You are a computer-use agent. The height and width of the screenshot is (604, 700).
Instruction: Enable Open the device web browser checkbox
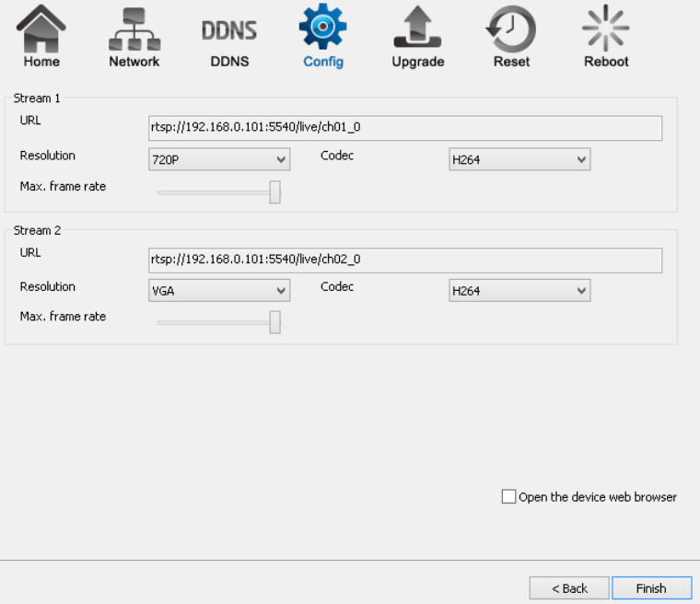pos(508,496)
